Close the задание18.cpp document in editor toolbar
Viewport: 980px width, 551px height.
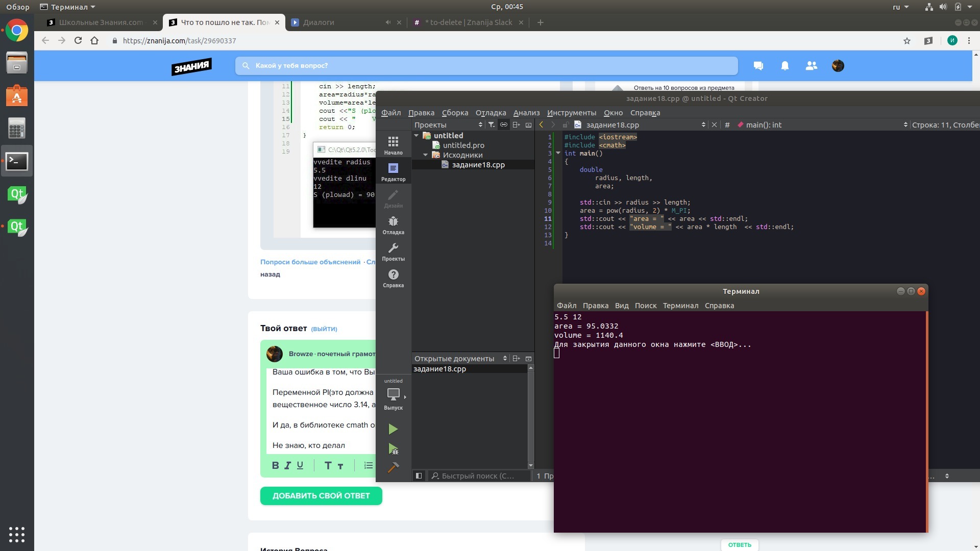715,125
